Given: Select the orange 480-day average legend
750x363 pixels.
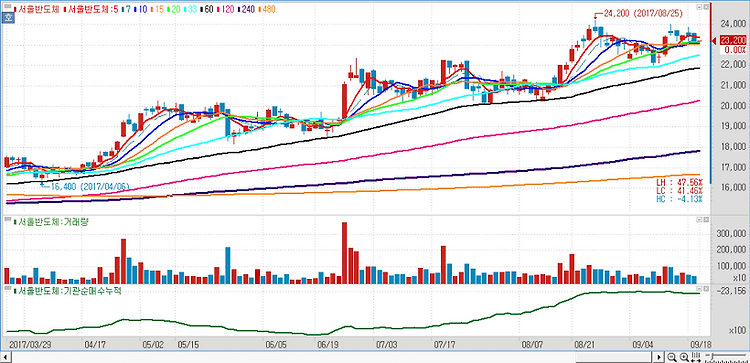Looking at the screenshot, I should (x=268, y=9).
